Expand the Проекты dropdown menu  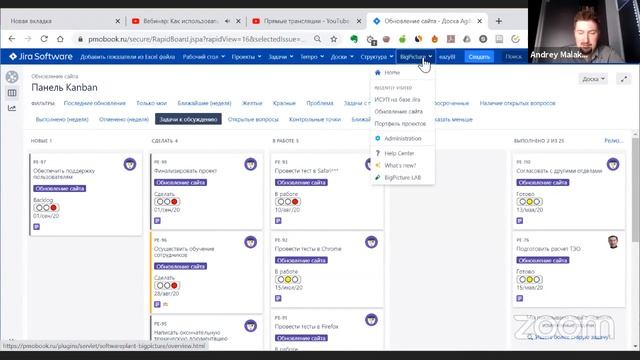[x=246, y=57]
